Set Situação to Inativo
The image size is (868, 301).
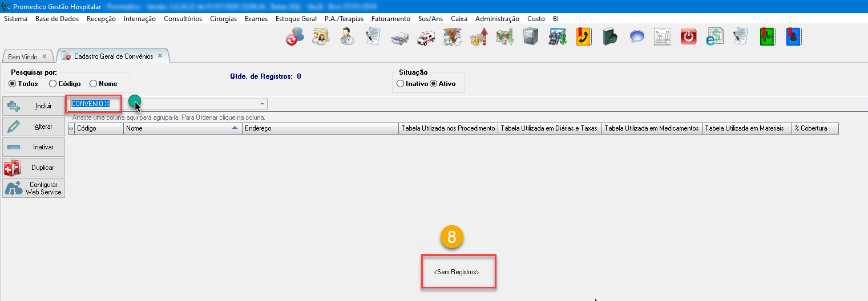[400, 84]
